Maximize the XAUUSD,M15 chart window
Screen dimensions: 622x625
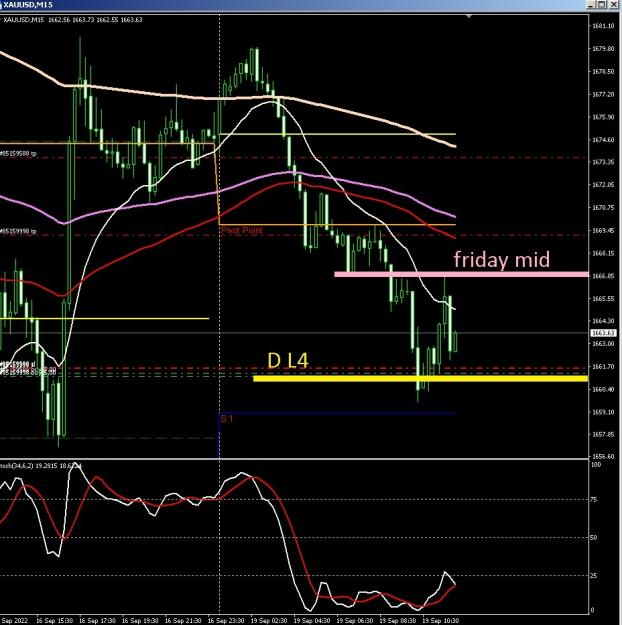[602, 4]
